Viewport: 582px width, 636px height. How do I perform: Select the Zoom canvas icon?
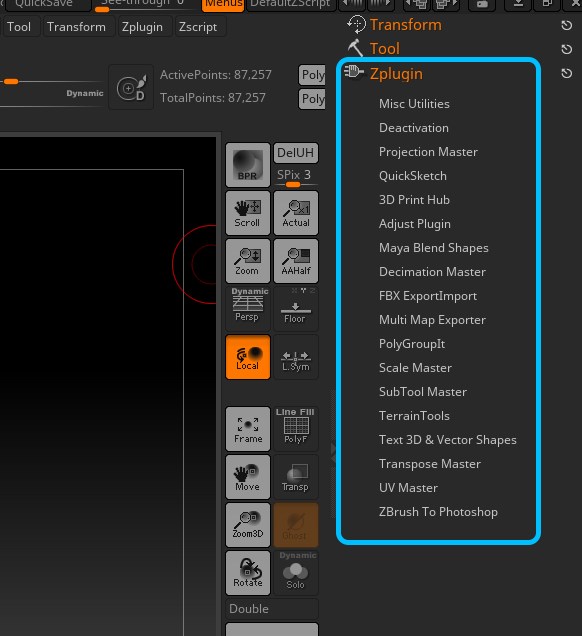tap(247, 261)
